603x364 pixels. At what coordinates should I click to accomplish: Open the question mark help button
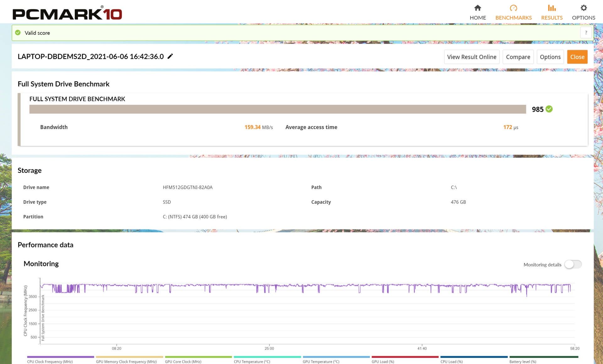pos(586,33)
